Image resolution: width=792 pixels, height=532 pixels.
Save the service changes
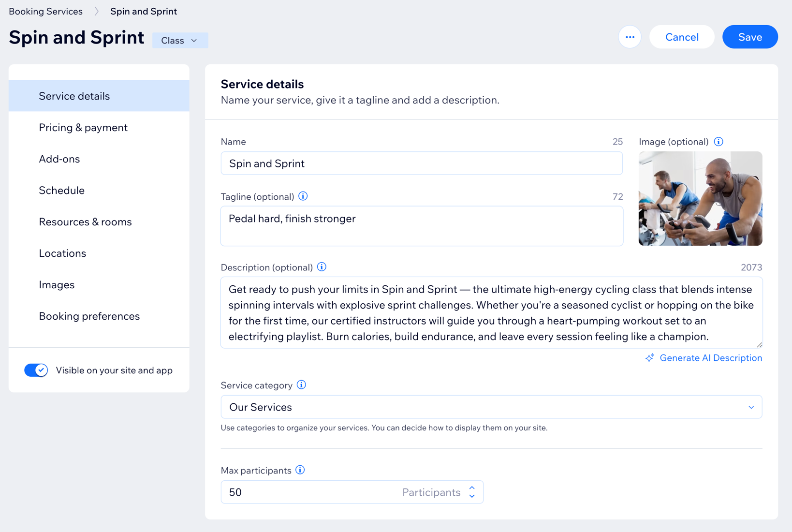point(750,37)
